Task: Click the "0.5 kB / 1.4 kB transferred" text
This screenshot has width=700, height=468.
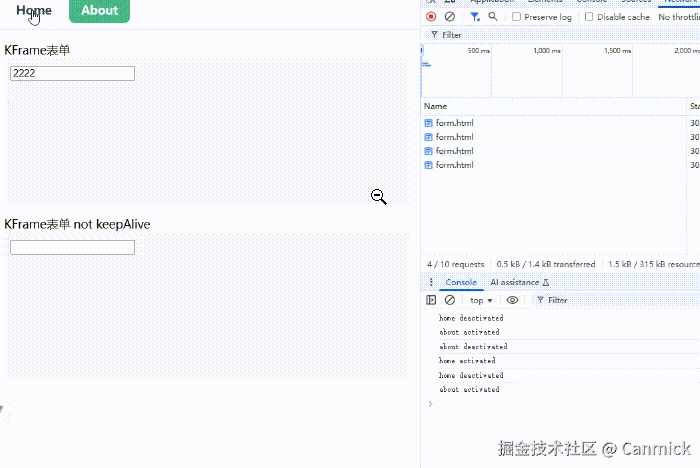Action: (x=546, y=264)
